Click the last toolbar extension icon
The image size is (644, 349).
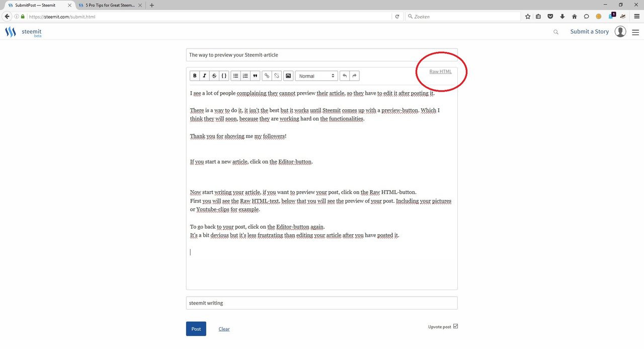pyautogui.click(x=623, y=17)
